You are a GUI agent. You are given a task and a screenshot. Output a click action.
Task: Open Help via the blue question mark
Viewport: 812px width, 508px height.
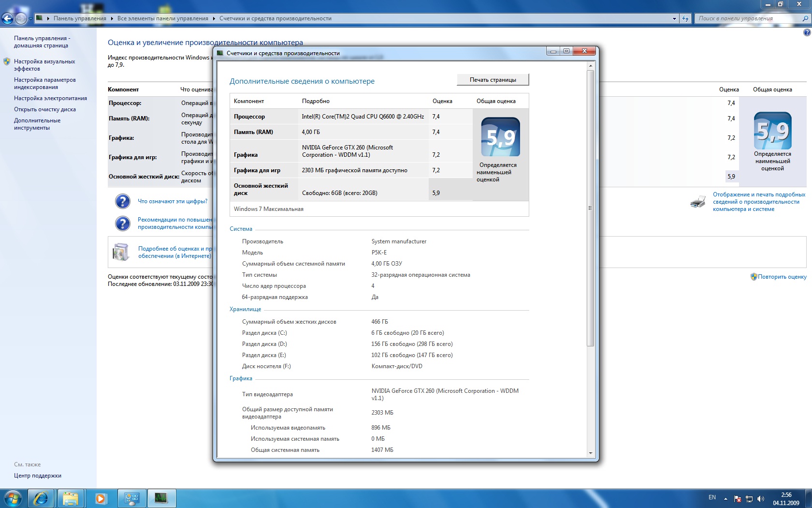point(807,32)
